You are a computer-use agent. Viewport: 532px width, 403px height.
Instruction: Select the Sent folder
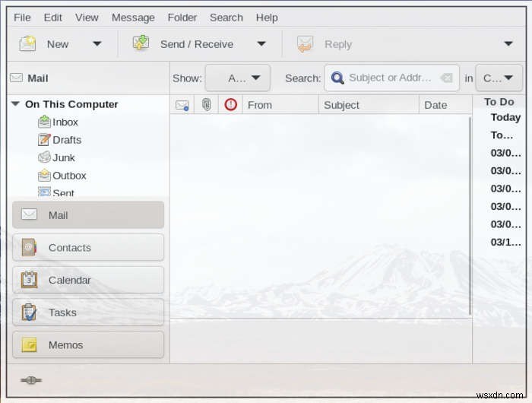63,192
